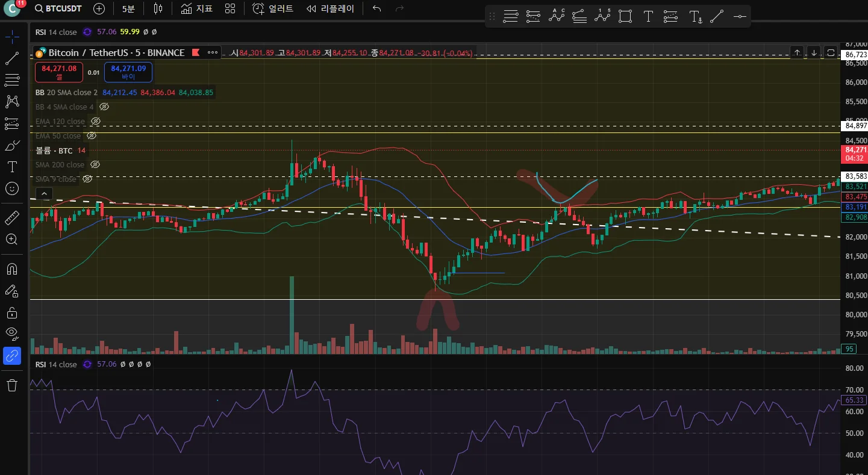Select the crosshair cursor tool
The image size is (868, 475).
(12, 37)
